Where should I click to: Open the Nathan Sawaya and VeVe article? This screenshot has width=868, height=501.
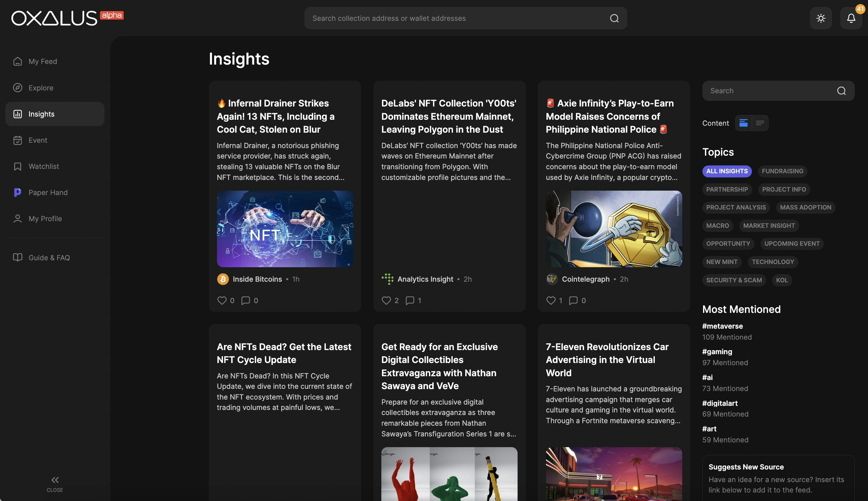coord(439,366)
